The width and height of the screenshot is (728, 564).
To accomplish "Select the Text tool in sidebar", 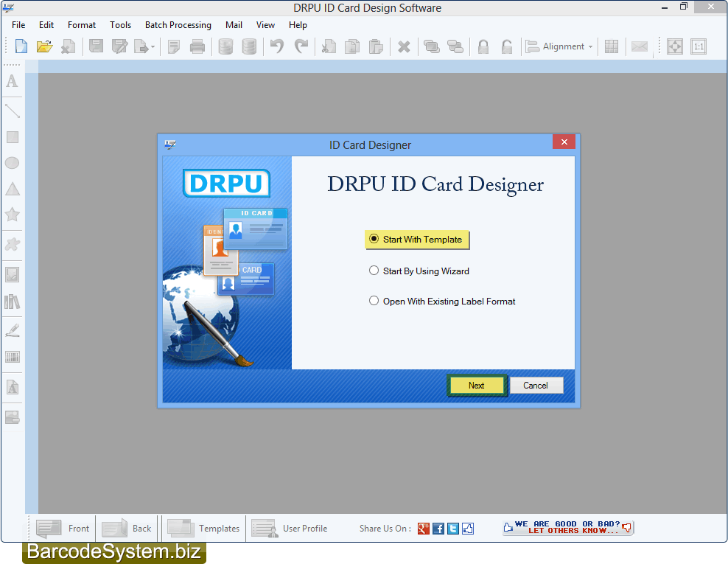I will 12,81.
